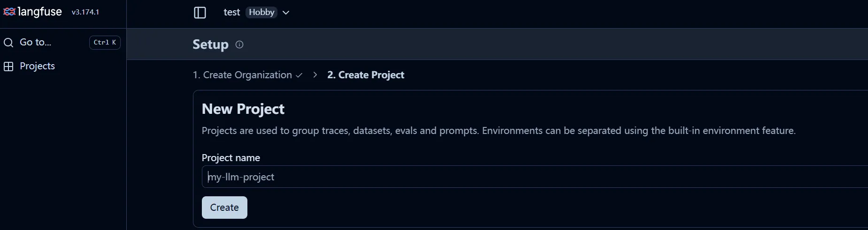Screen dimensions: 868x230
Task: Click the breadcrumb arrow between steps
Action: (315, 75)
